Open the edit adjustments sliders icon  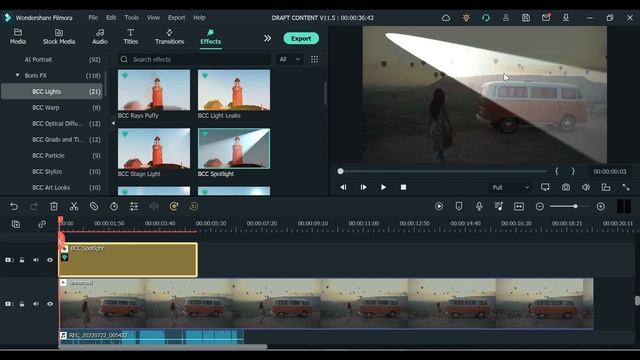pyautogui.click(x=134, y=207)
